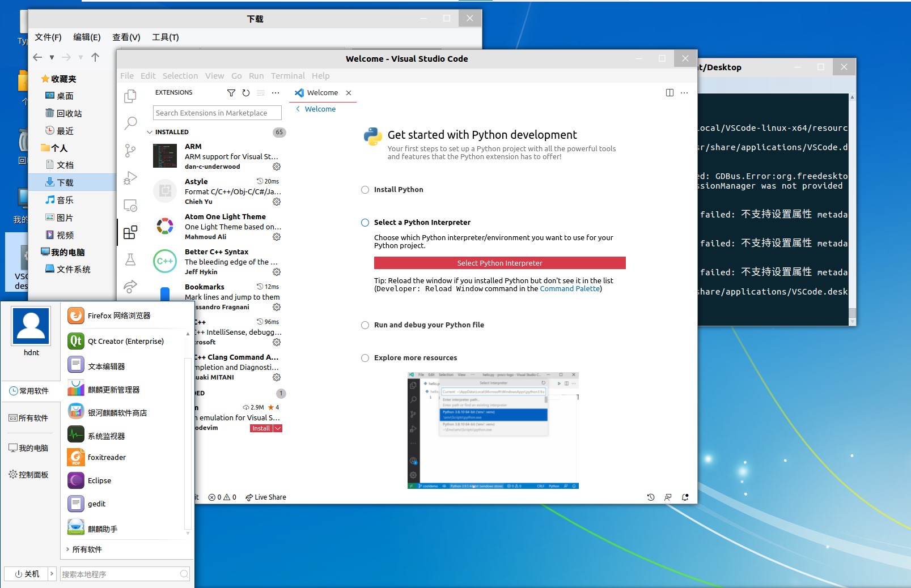
Task: Select the Extensions view icon
Action: pos(130,232)
